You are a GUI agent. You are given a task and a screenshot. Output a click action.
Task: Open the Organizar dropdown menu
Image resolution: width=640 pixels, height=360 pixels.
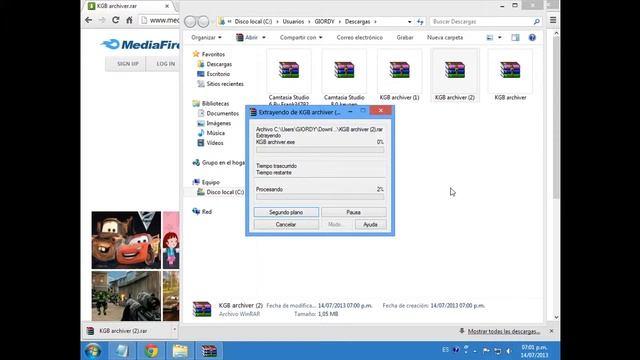(x=206, y=38)
